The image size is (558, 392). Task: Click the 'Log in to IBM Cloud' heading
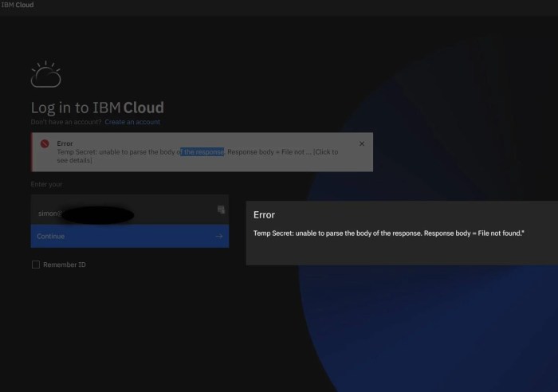point(97,108)
